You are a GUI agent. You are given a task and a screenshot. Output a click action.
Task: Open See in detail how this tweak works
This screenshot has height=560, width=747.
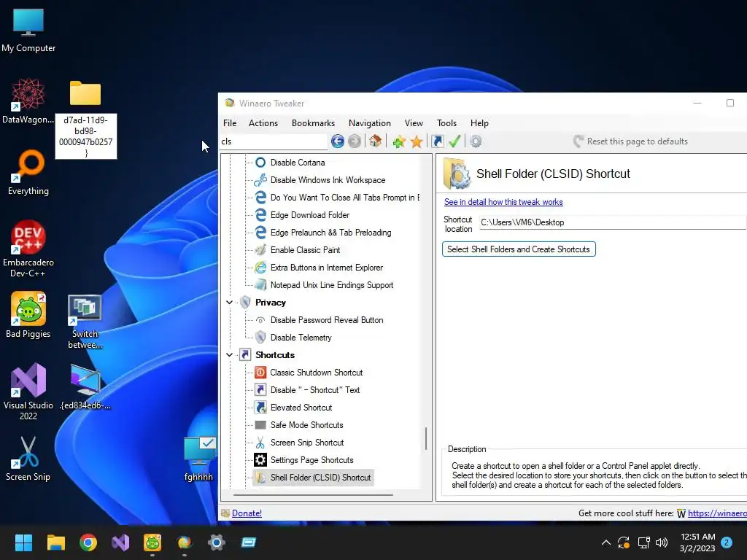(x=503, y=202)
